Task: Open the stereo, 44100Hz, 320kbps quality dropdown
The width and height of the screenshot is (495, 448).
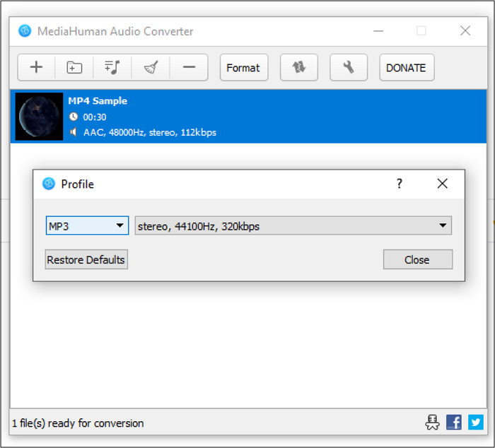Action: [293, 226]
